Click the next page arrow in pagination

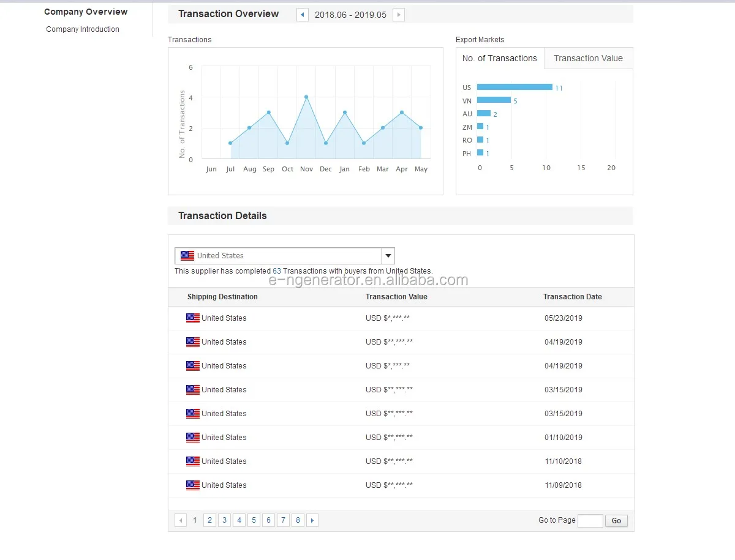(x=312, y=520)
